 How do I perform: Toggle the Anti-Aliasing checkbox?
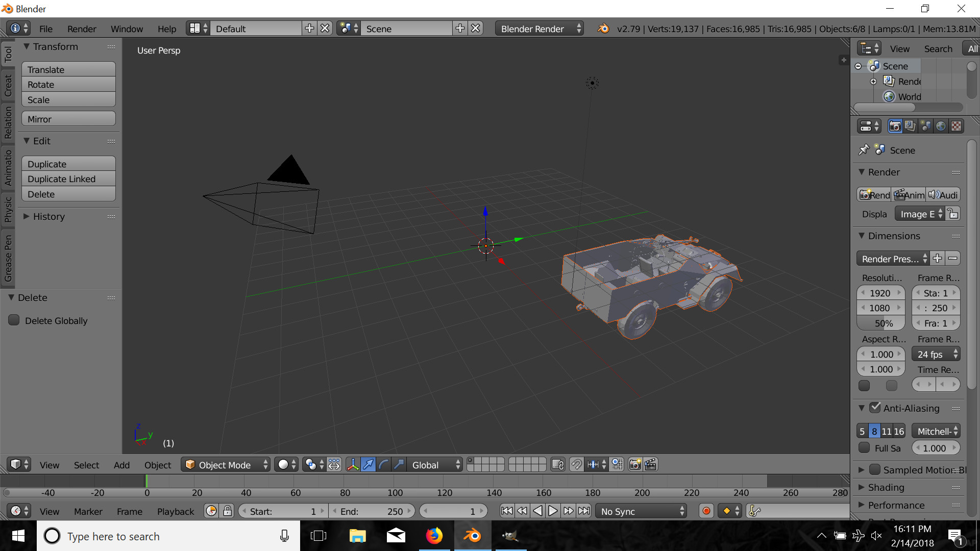(875, 408)
